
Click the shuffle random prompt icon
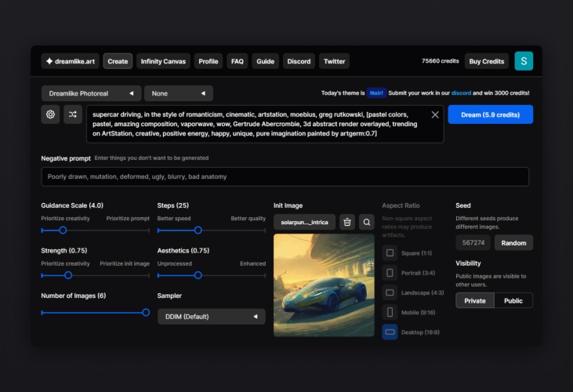(x=73, y=114)
